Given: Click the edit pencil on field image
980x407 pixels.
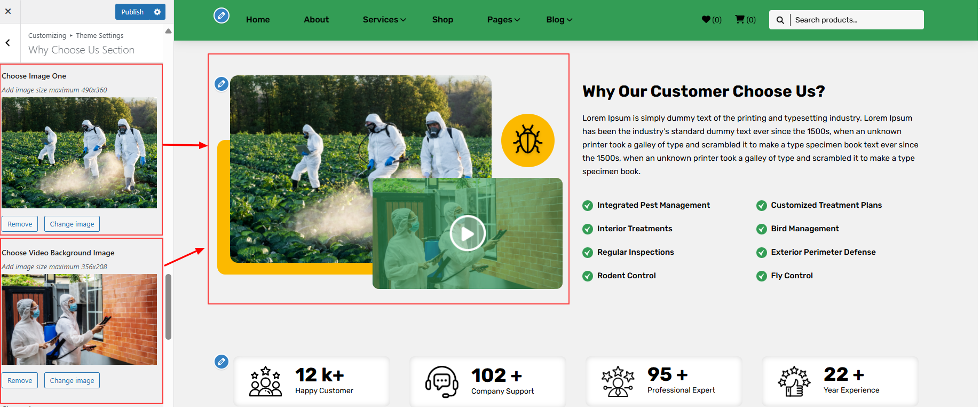Looking at the screenshot, I should tap(222, 84).
